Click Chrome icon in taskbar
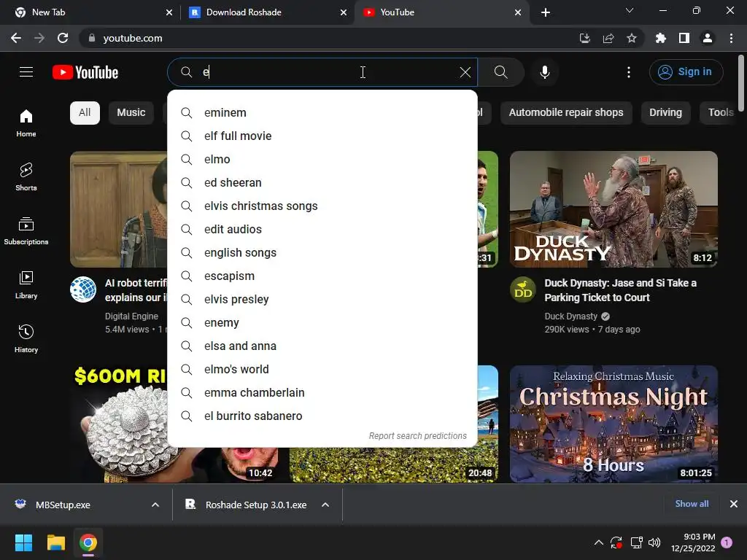This screenshot has height=560, width=747. [x=88, y=542]
